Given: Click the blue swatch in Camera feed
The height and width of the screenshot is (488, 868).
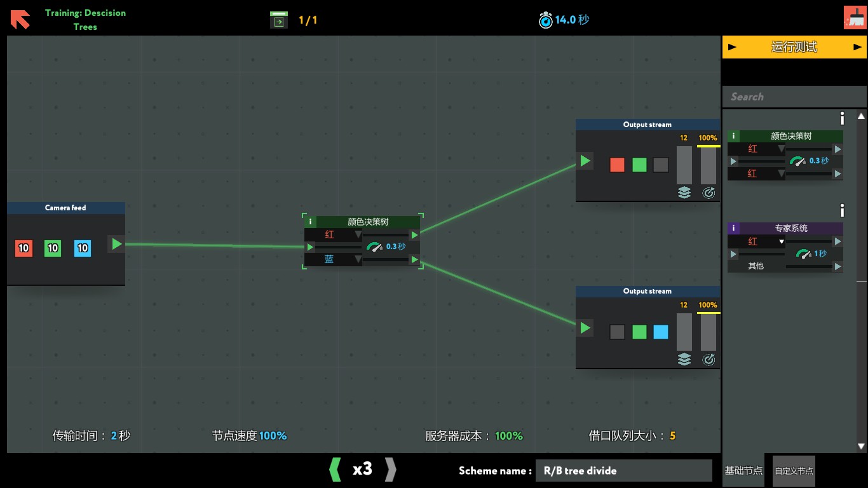Looking at the screenshot, I should (82, 248).
